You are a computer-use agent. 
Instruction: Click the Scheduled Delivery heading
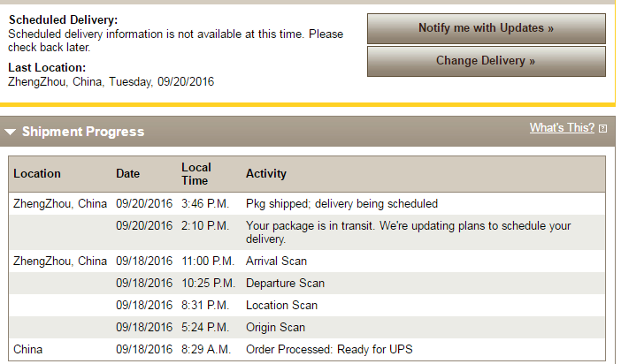click(x=63, y=20)
